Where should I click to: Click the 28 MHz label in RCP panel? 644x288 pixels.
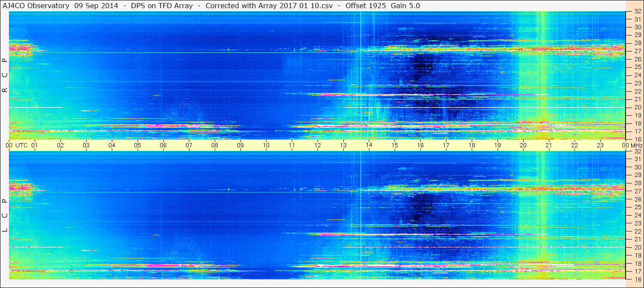(x=637, y=43)
